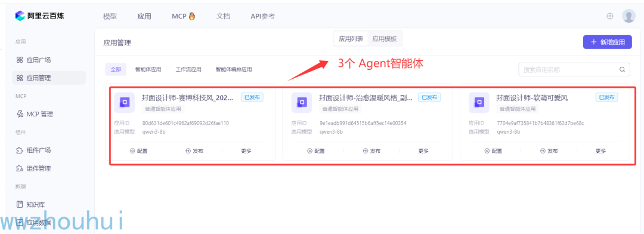Click the fire icon next to MCP

192,17
